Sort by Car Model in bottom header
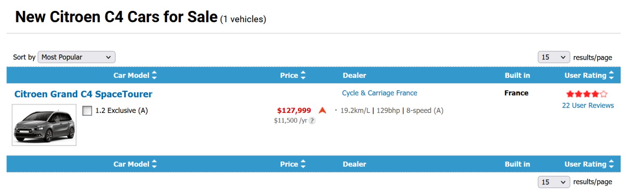The height and width of the screenshot is (190, 644). [135, 164]
